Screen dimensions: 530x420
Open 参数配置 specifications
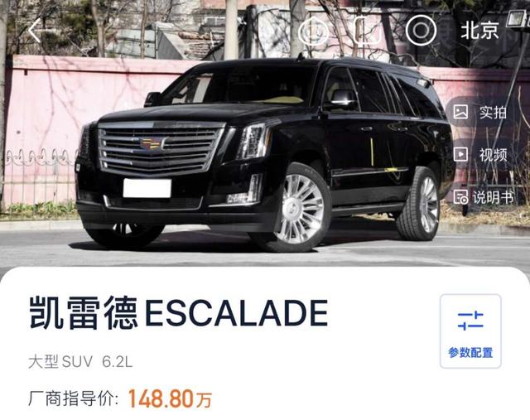(470, 353)
